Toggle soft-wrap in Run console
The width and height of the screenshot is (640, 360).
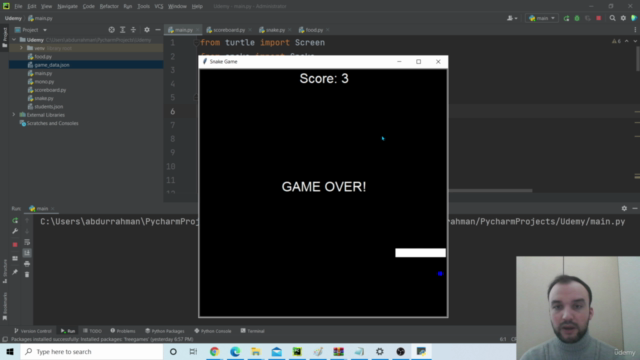pos(27,242)
